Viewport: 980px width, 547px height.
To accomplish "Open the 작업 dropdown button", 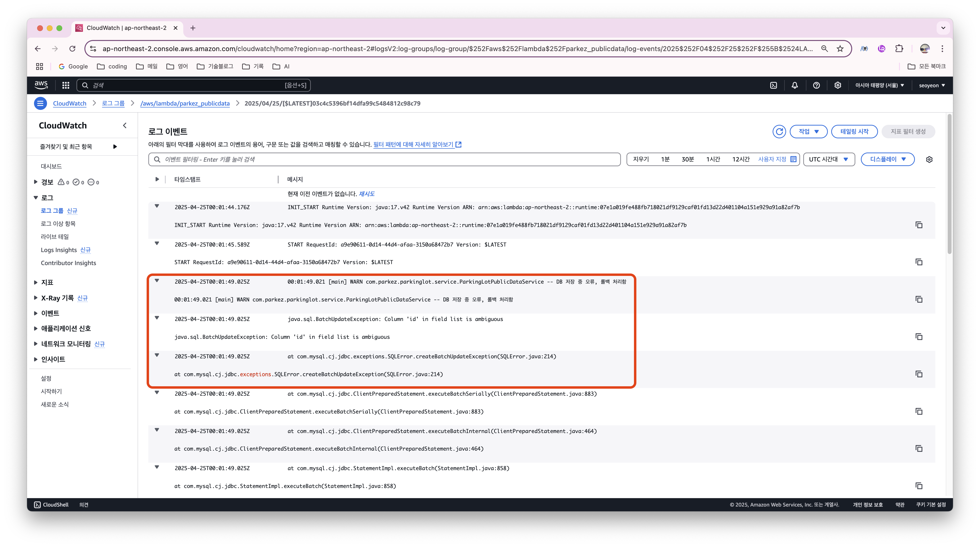I will [808, 132].
